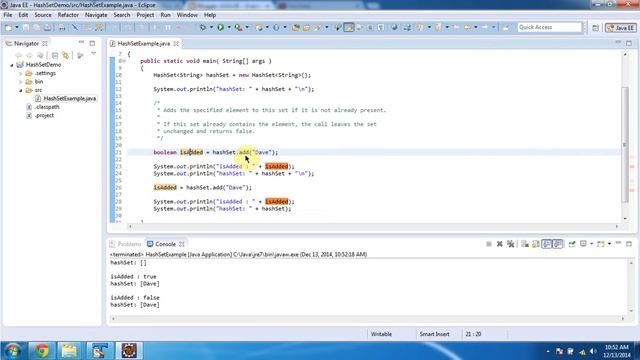
Task: Open the Navigator view menu triangle
Action: click(x=93, y=54)
